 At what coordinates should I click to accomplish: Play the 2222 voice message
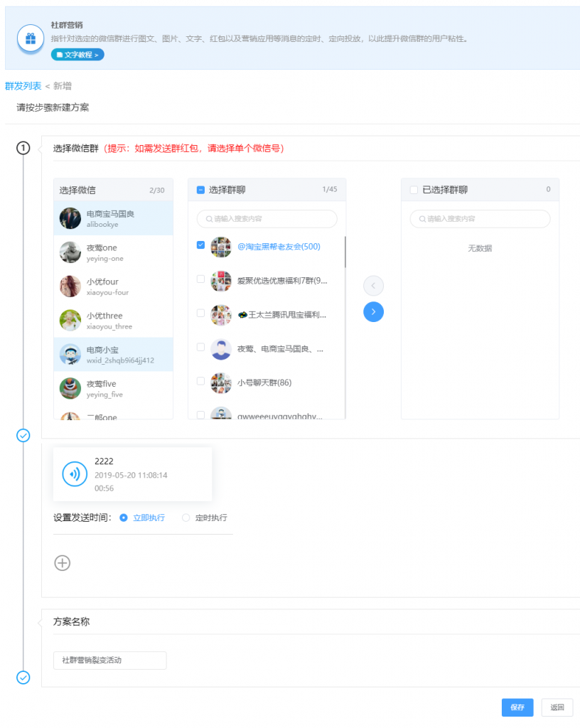pyautogui.click(x=75, y=474)
